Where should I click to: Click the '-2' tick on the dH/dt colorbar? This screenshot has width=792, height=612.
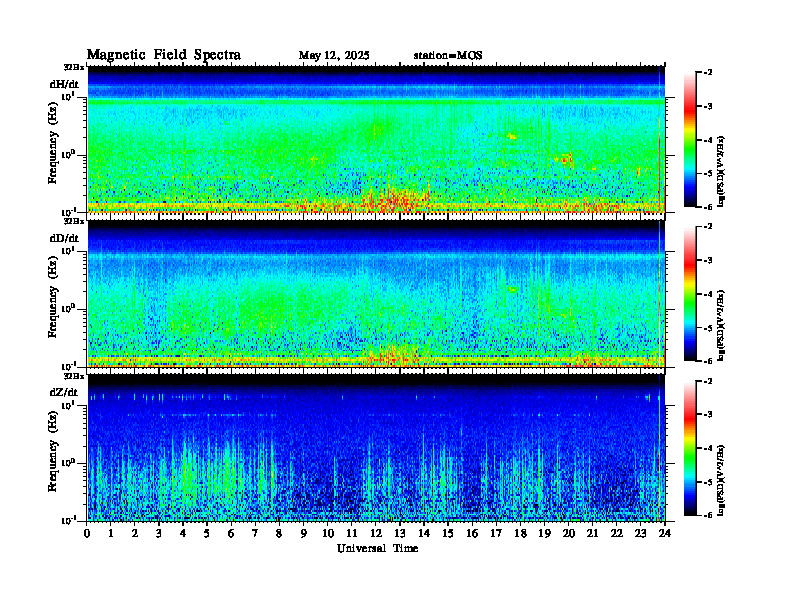pos(708,73)
